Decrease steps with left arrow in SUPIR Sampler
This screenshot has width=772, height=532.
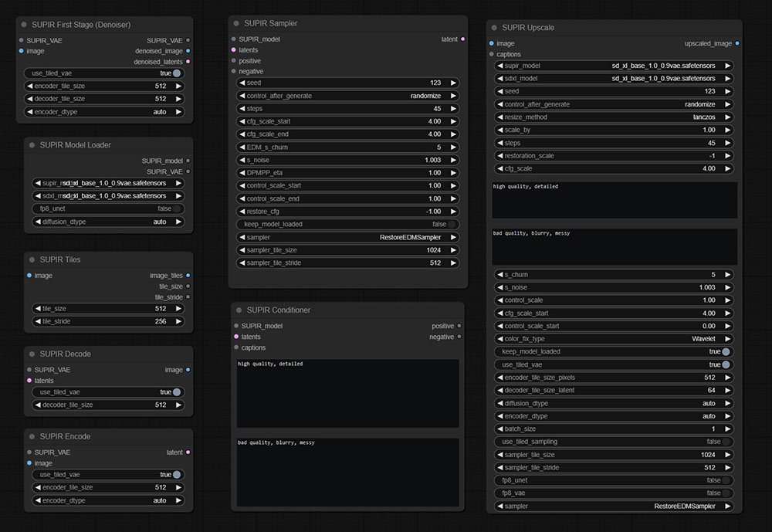[x=242, y=108]
